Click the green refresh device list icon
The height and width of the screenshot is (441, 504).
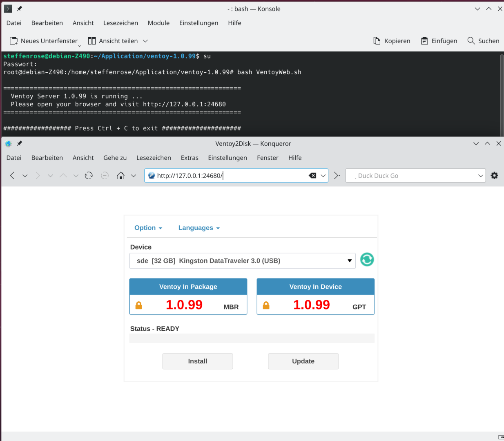tap(367, 260)
